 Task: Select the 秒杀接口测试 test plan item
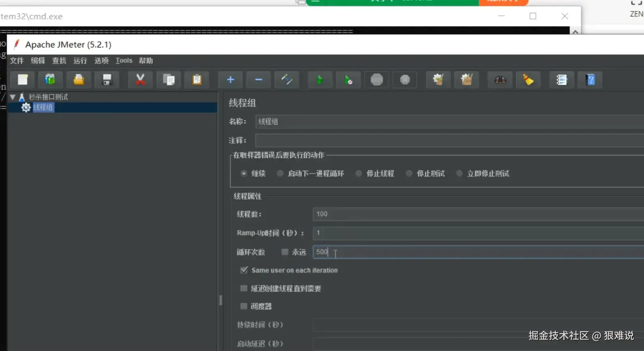coord(48,97)
